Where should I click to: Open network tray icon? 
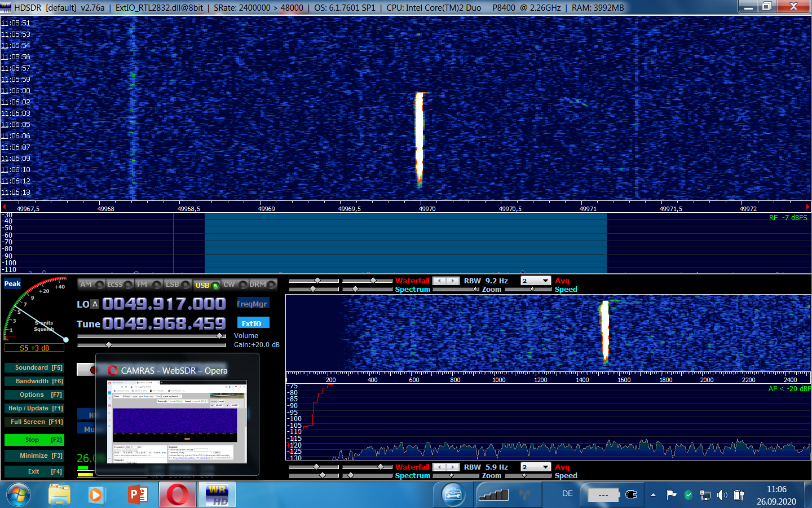(x=705, y=495)
